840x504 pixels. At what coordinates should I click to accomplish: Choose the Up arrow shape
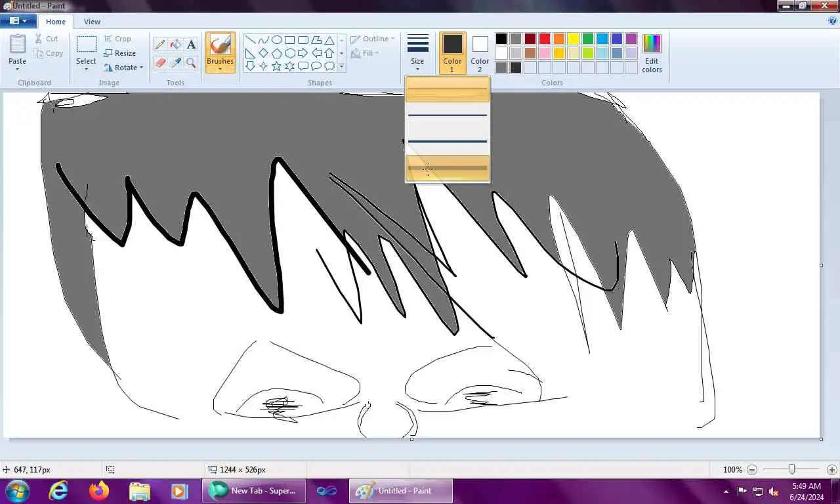pos(329,53)
